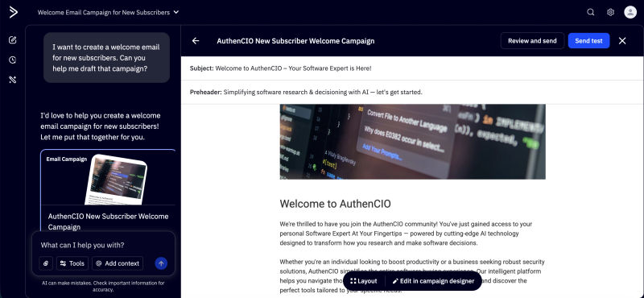This screenshot has width=644, height=298.
Task: Click the user's welcome email request message
Action: click(106, 58)
